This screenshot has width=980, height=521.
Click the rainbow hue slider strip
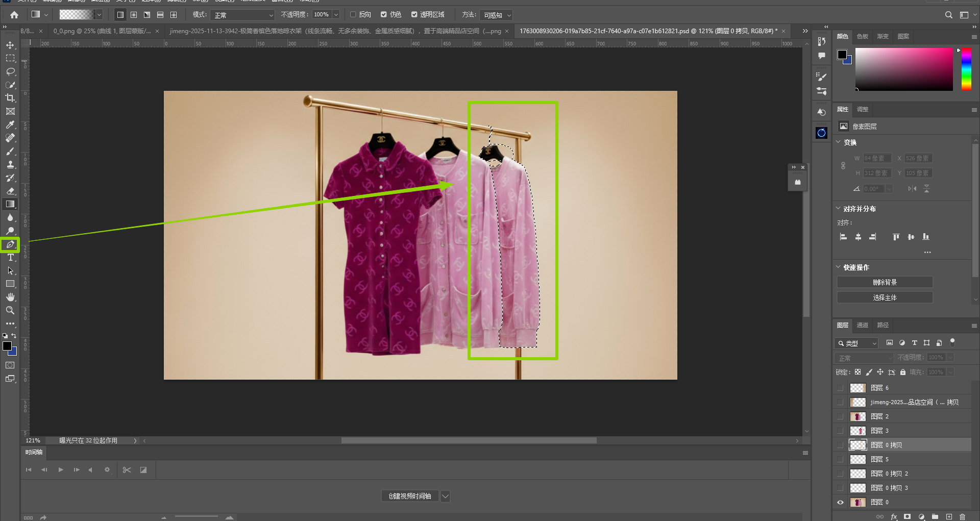click(x=966, y=69)
